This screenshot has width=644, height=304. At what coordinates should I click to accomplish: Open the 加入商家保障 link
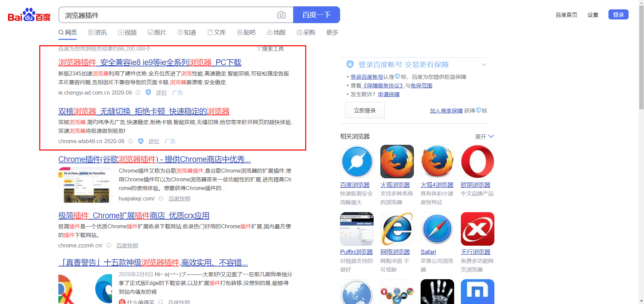(446, 111)
